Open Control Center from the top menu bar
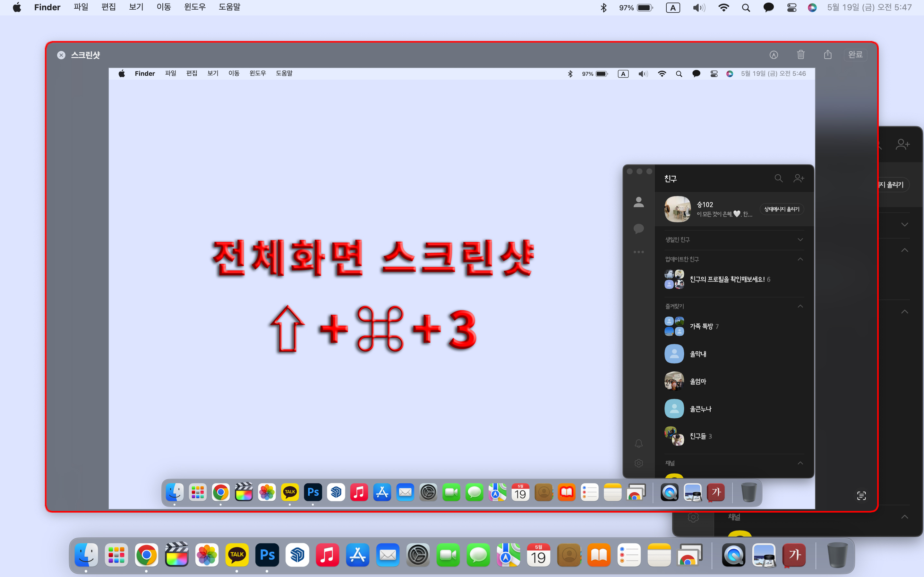Viewport: 924px width, 577px height. point(791,8)
